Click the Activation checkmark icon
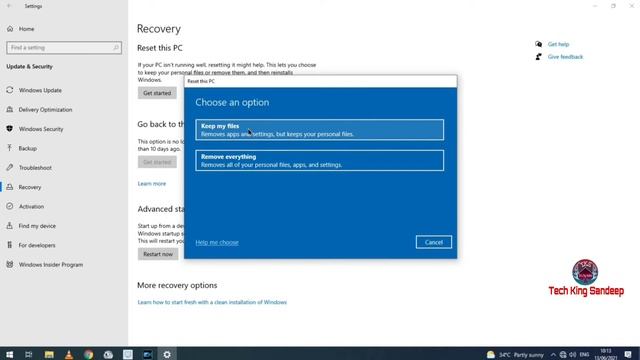 10,206
